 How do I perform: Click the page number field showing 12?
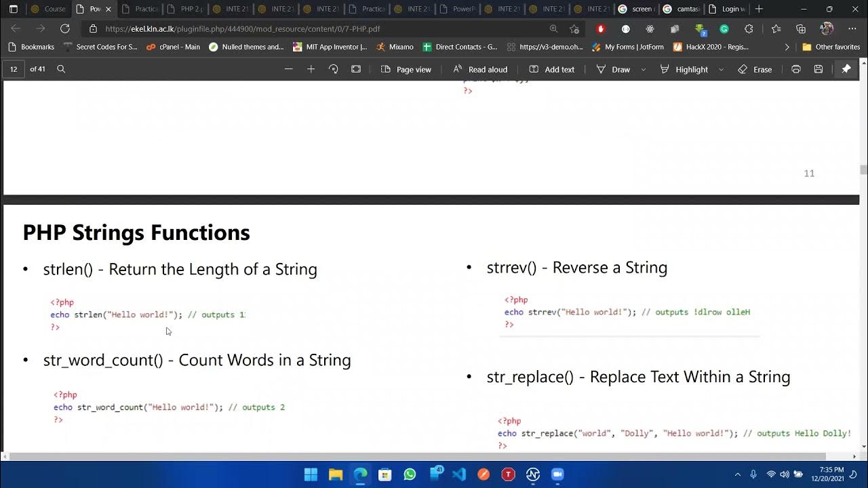(x=14, y=69)
